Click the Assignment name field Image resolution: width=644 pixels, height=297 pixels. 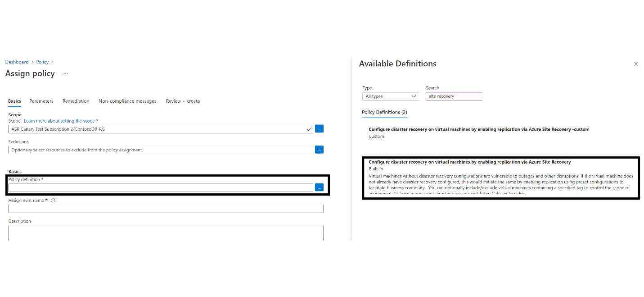click(166, 208)
